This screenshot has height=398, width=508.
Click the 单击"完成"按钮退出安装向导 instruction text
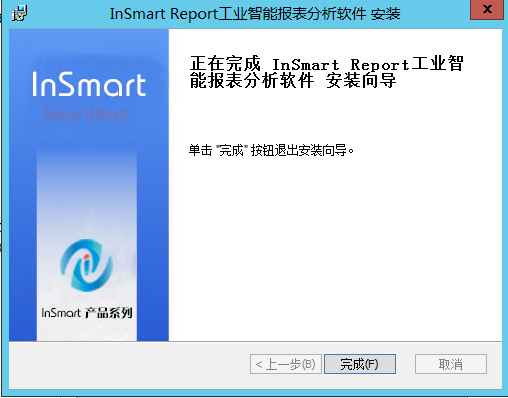coord(271,150)
